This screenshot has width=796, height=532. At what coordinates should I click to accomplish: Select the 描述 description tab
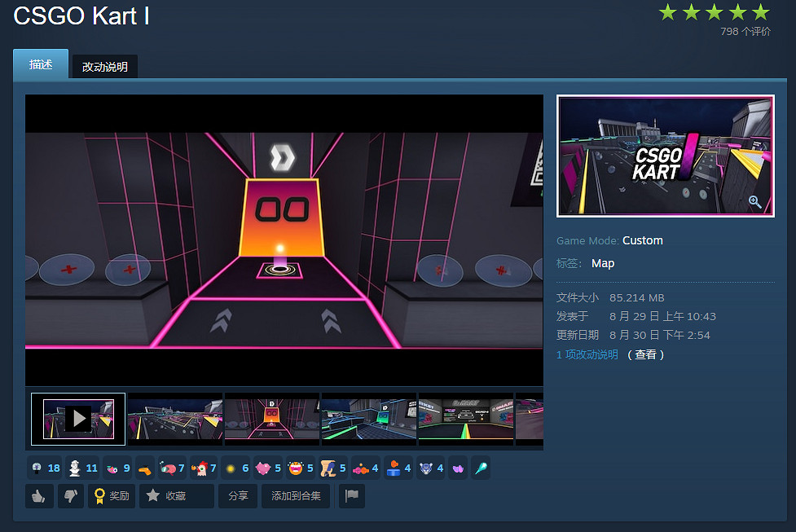pyautogui.click(x=41, y=65)
